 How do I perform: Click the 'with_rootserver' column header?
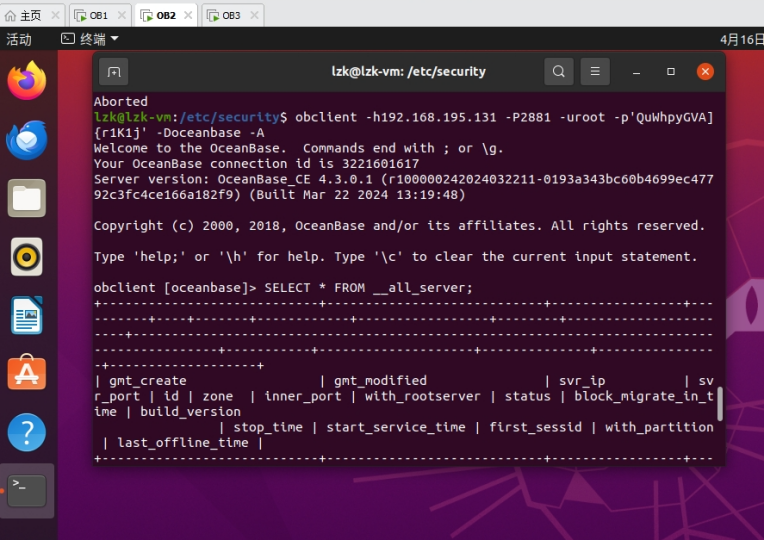pos(422,396)
